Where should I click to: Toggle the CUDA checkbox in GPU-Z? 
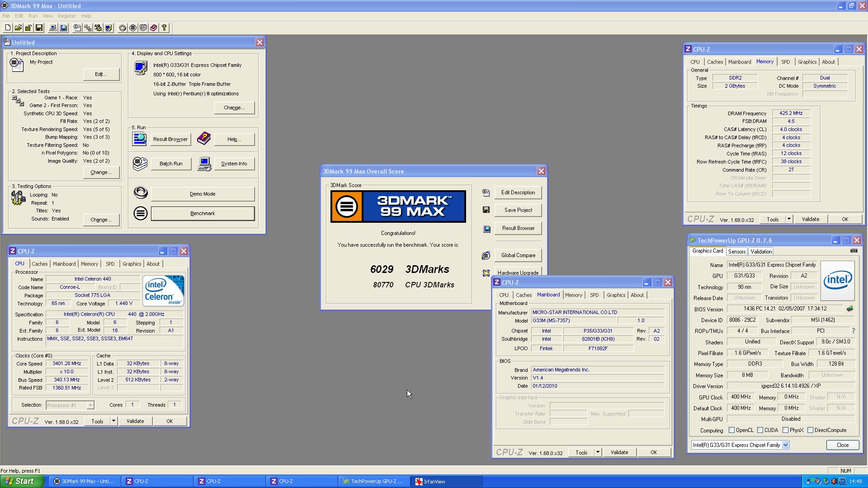[x=760, y=430]
